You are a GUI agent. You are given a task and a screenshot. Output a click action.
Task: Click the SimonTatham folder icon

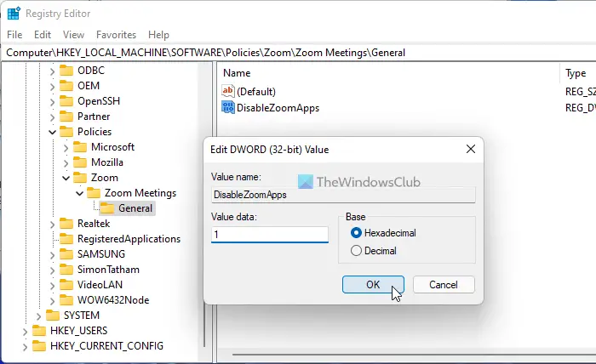[x=66, y=270]
